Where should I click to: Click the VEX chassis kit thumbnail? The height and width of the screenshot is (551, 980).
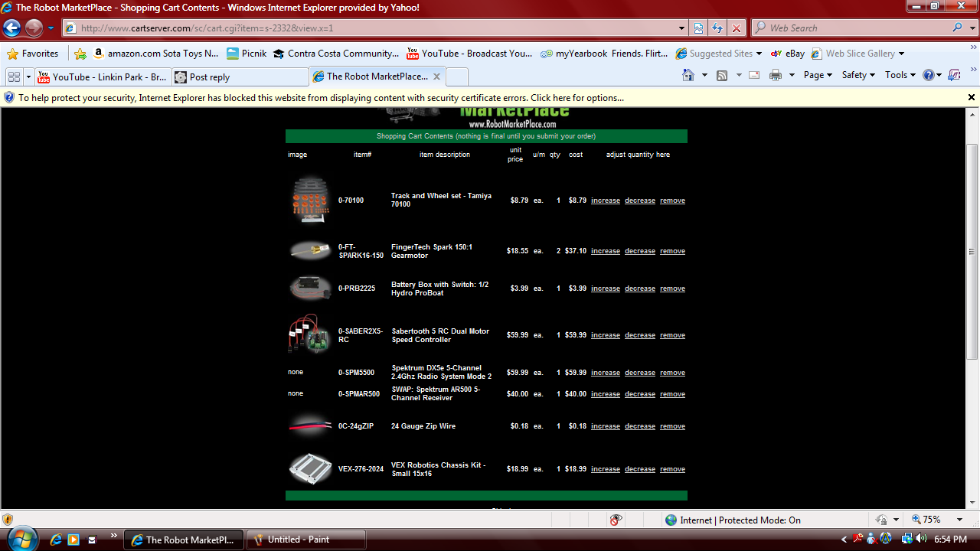coord(310,468)
